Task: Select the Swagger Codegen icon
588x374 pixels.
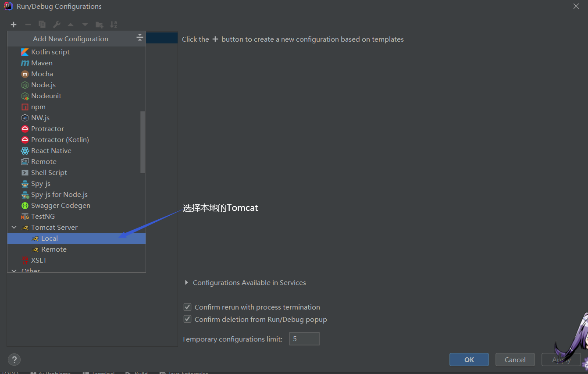Action: [x=25, y=206]
